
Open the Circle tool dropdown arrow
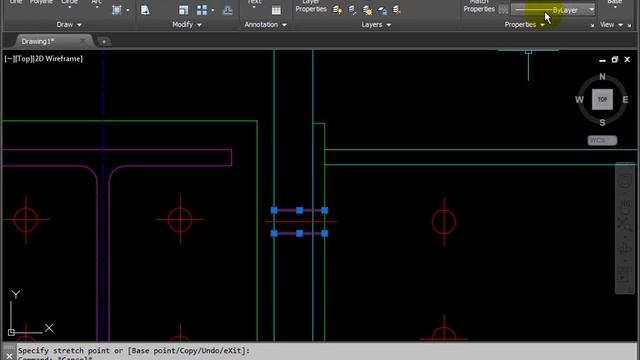coord(69,7)
